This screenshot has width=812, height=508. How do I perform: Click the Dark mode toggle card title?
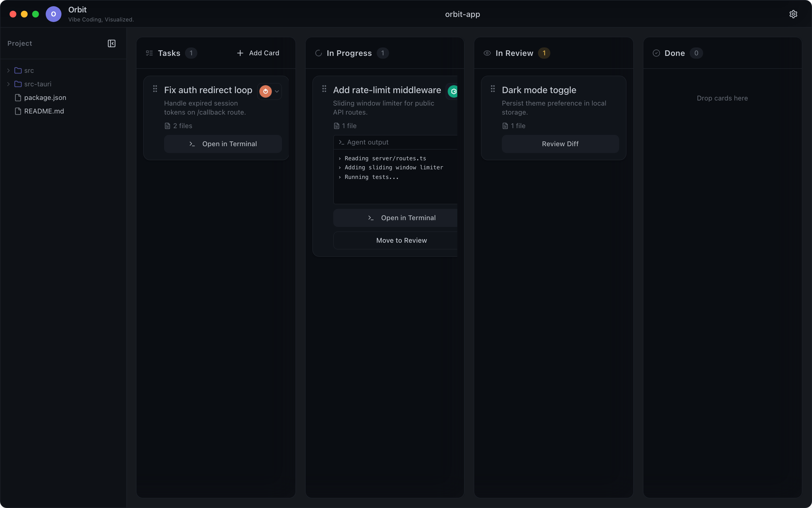[x=539, y=90]
